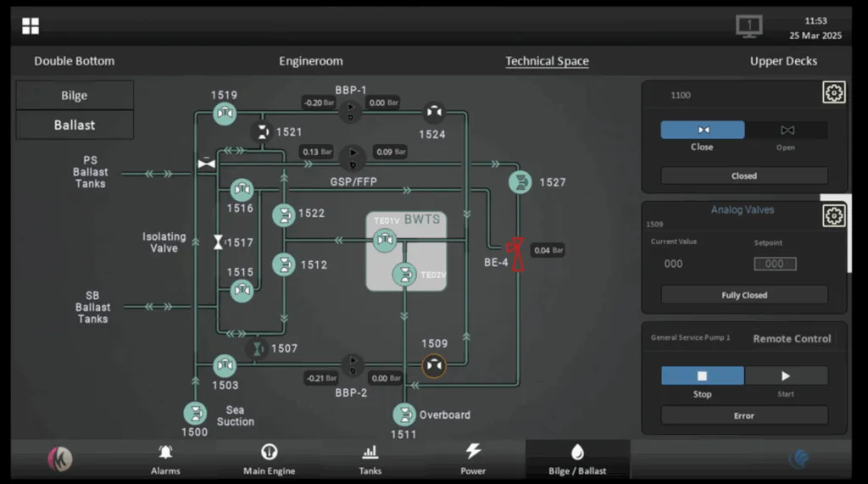Click the Analog Valves heading
This screenshot has height=484, width=868.
coord(743,210)
